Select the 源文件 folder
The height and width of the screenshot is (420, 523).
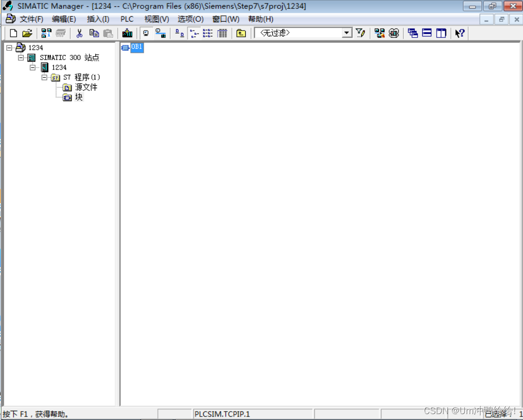tap(86, 87)
